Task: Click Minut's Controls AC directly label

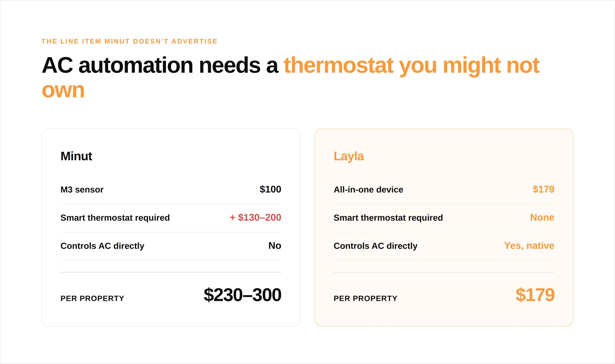Action: click(x=102, y=246)
